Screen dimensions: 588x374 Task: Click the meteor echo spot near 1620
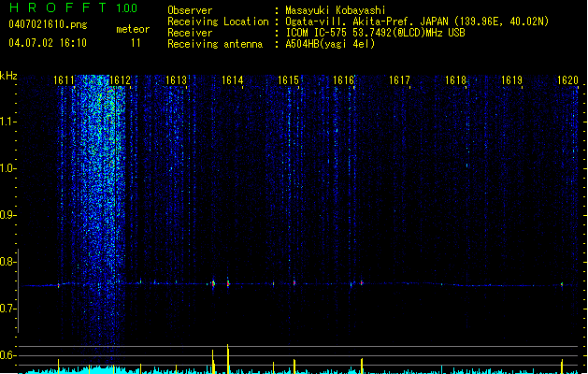pyautogui.click(x=562, y=285)
